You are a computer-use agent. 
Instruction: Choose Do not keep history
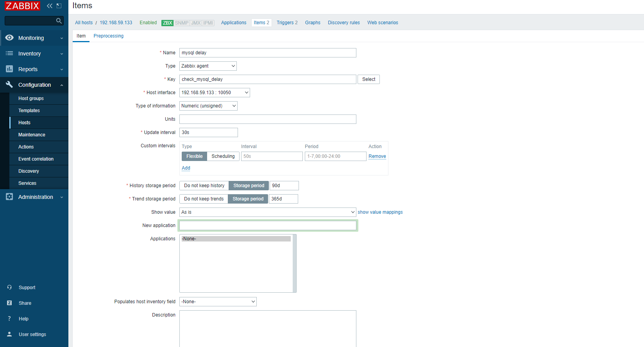[x=204, y=186]
